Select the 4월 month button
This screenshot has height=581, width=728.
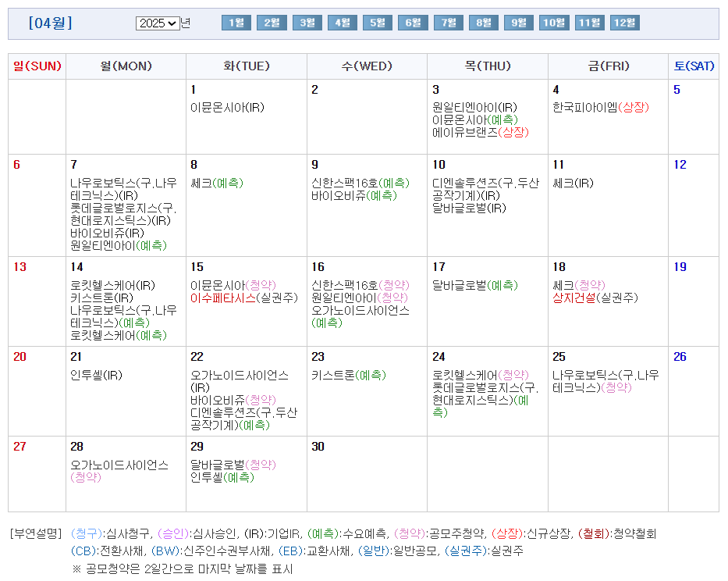(343, 23)
